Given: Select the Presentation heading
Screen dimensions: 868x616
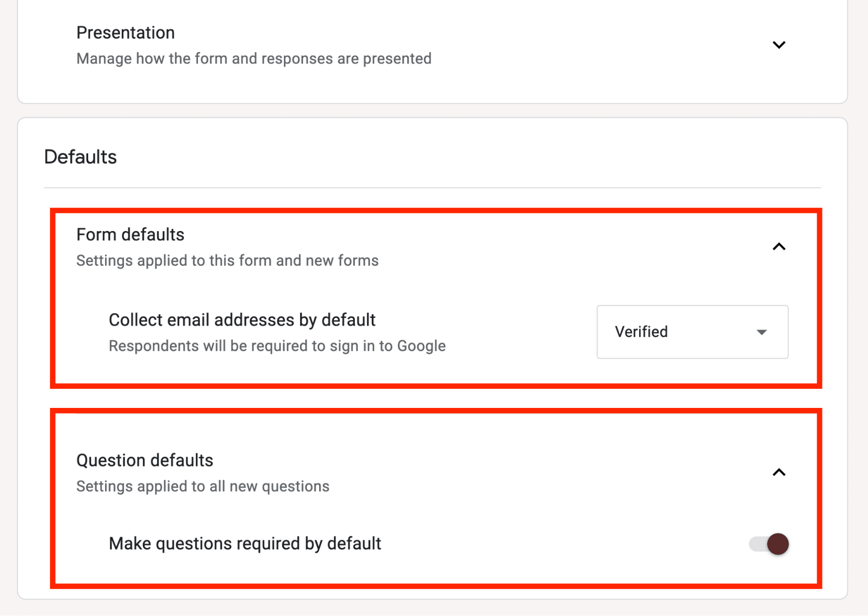Looking at the screenshot, I should pos(125,32).
